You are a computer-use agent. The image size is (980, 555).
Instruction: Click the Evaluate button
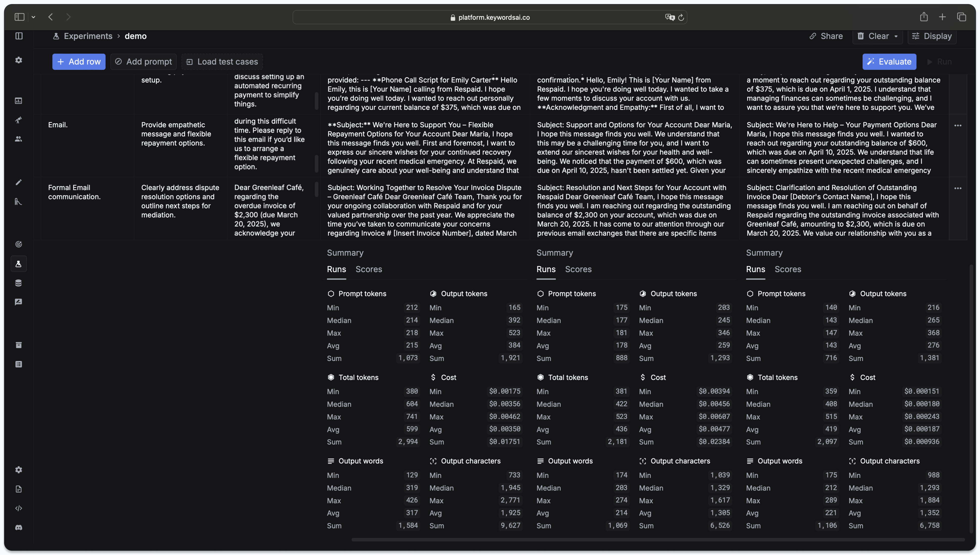889,62
